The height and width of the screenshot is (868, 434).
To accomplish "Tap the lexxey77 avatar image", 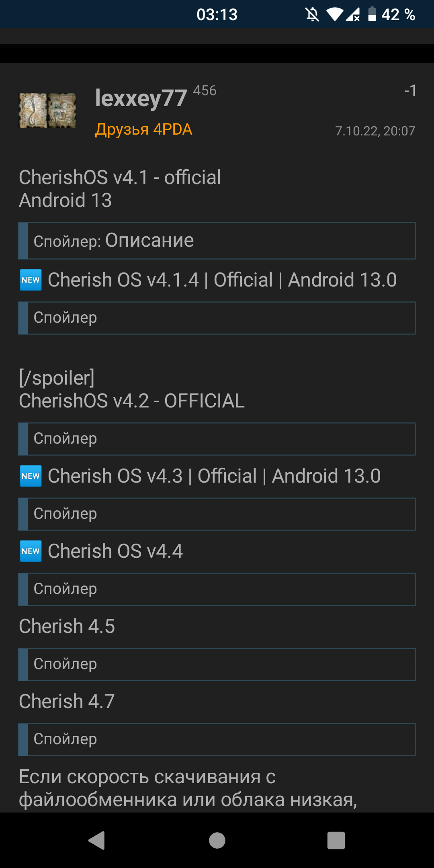I will coord(47,110).
